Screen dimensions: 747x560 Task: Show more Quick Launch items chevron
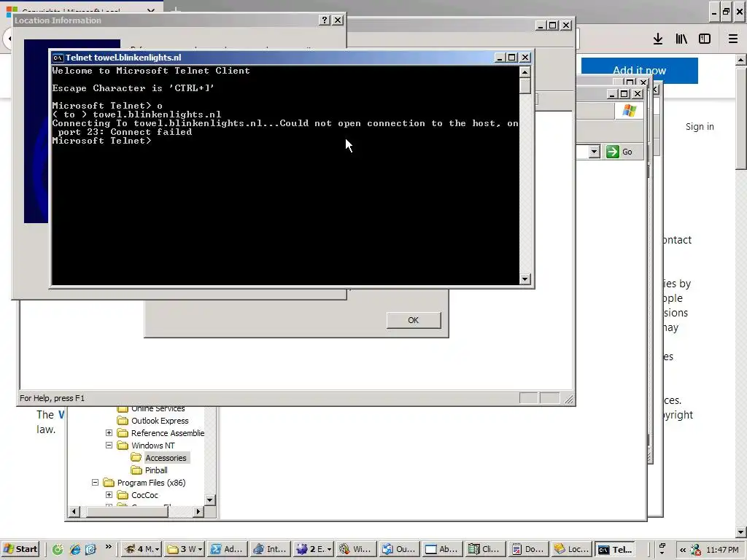point(108,547)
